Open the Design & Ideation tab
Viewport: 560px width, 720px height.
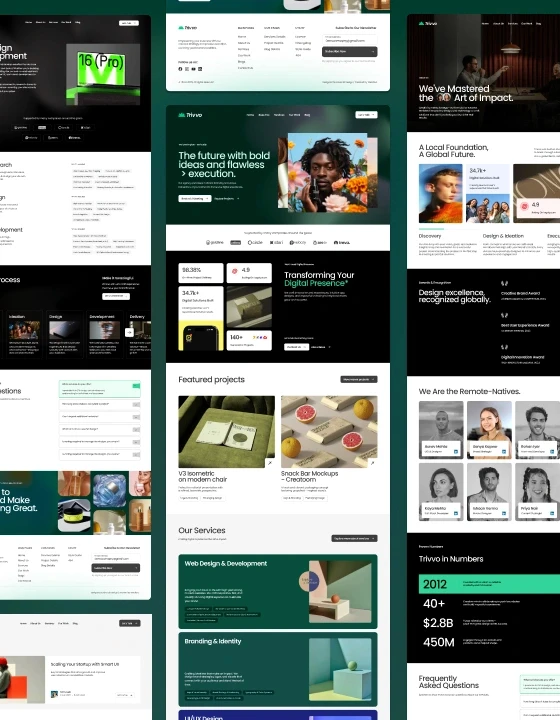(503, 236)
